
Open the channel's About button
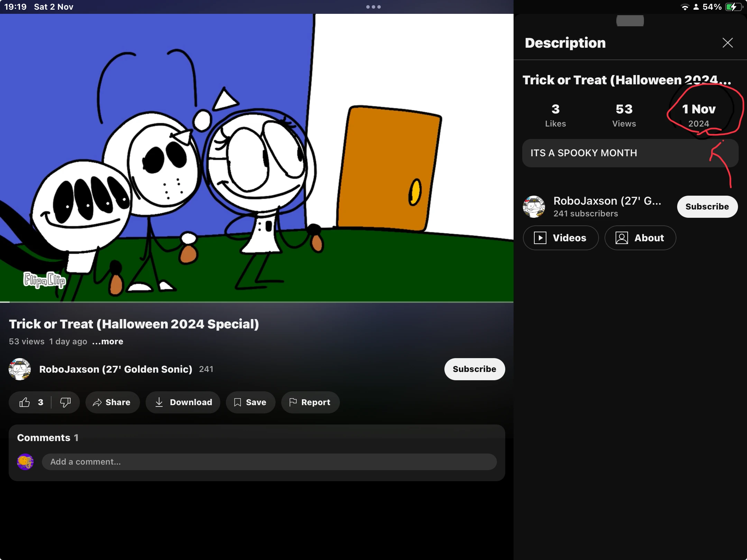640,238
